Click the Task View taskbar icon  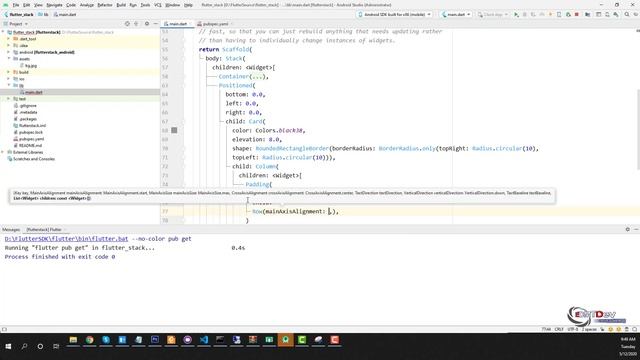point(56,346)
